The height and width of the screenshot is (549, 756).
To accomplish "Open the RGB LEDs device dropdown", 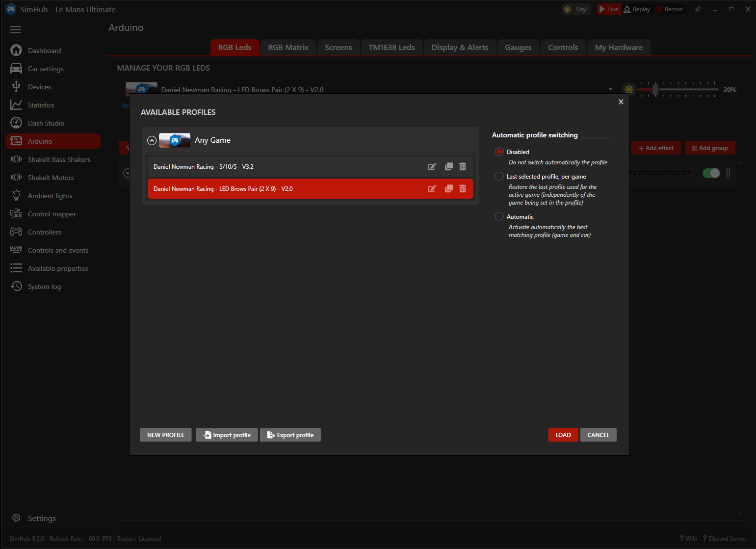I will pyautogui.click(x=610, y=89).
